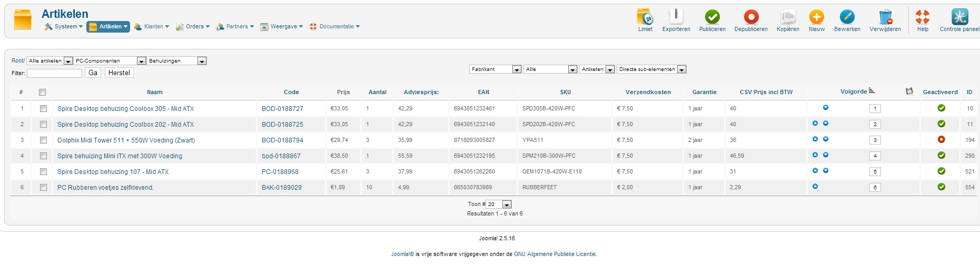980x266 pixels.
Task: Activate the unpublished Dolphix Midi Tower item
Action: pos(941,140)
